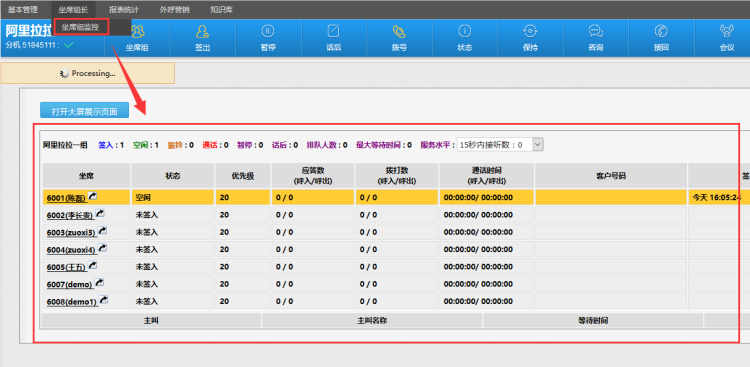750x367 pixels.
Task: Click the arrow icon beside 6007(demo)
Action: [99, 283]
